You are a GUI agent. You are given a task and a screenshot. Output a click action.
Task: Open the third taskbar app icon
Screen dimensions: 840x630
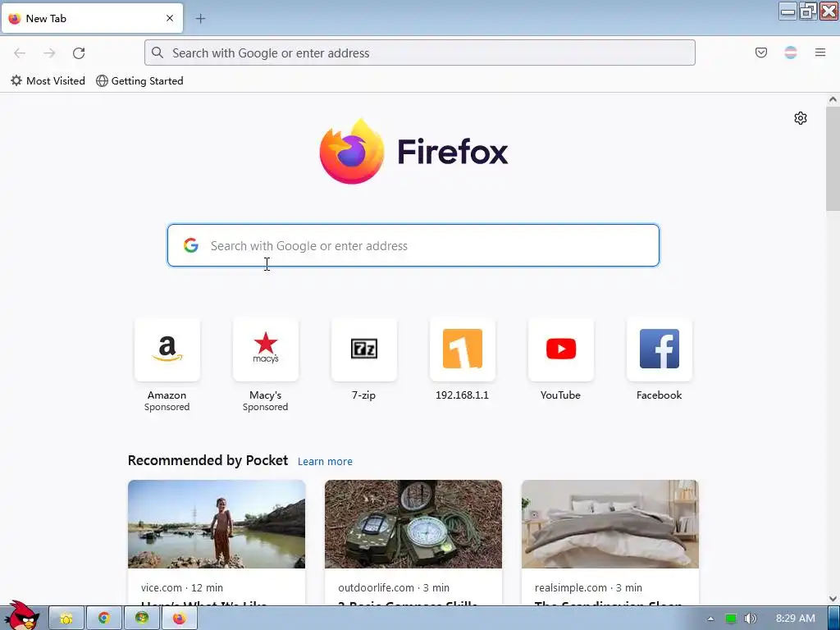click(x=142, y=619)
